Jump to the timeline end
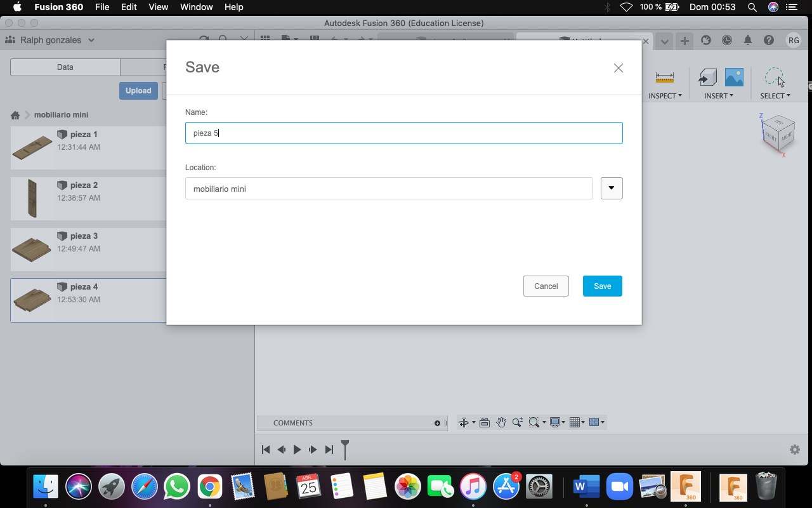 coord(329,450)
